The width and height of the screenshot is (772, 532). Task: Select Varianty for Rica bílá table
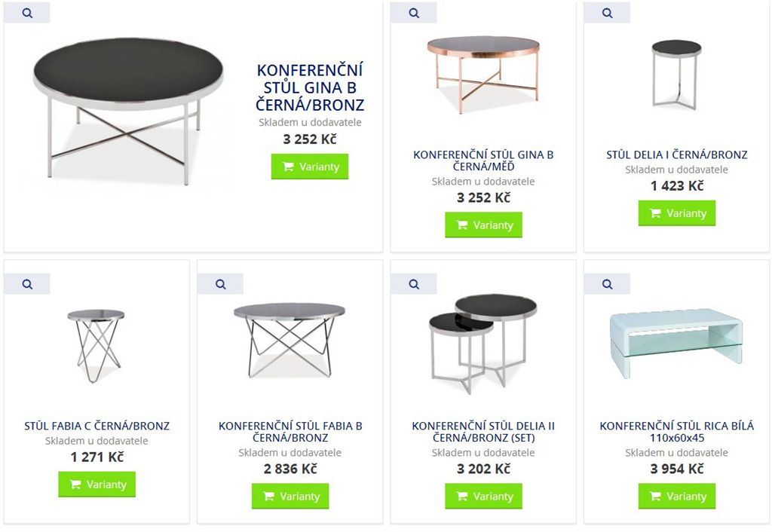pyautogui.click(x=677, y=496)
